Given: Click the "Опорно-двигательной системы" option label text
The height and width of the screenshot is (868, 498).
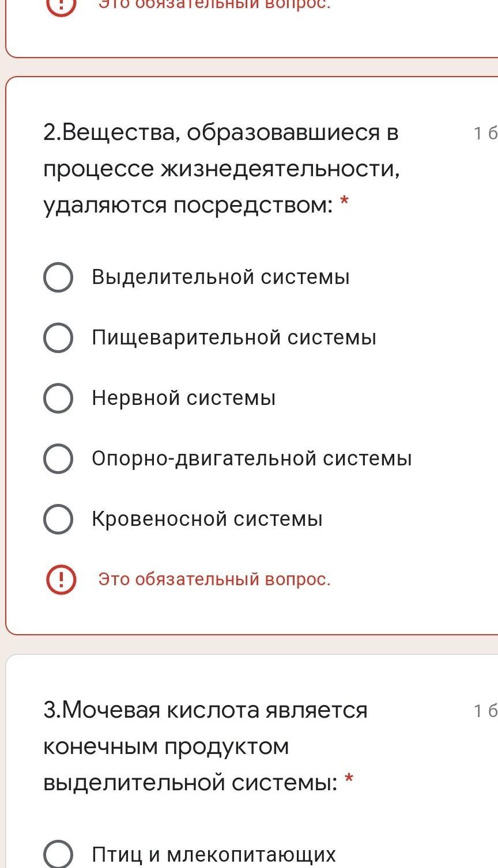Looking at the screenshot, I should coord(251,458).
